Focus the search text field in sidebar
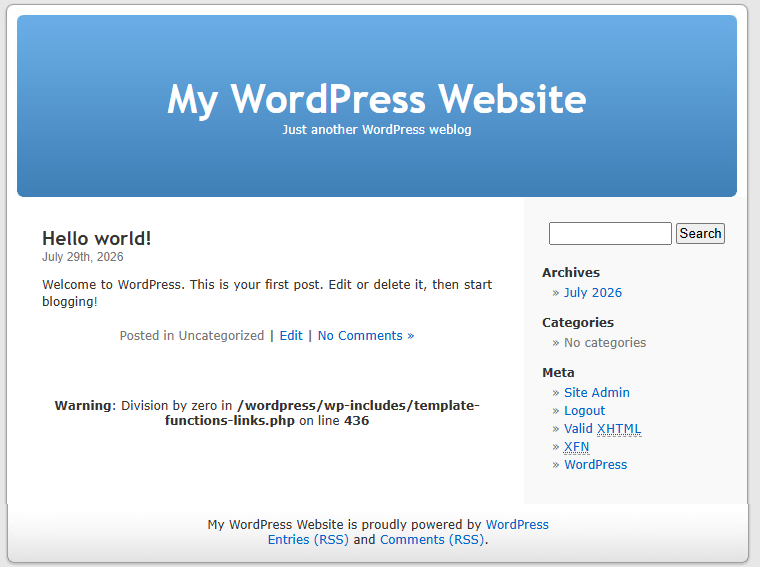Screen dimensions: 760x567 click(610, 234)
